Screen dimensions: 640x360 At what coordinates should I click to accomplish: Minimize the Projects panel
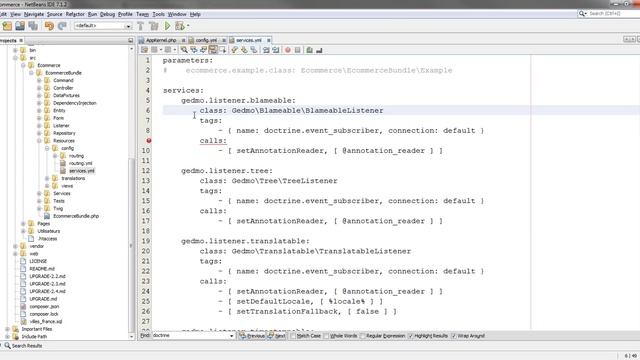131,40
